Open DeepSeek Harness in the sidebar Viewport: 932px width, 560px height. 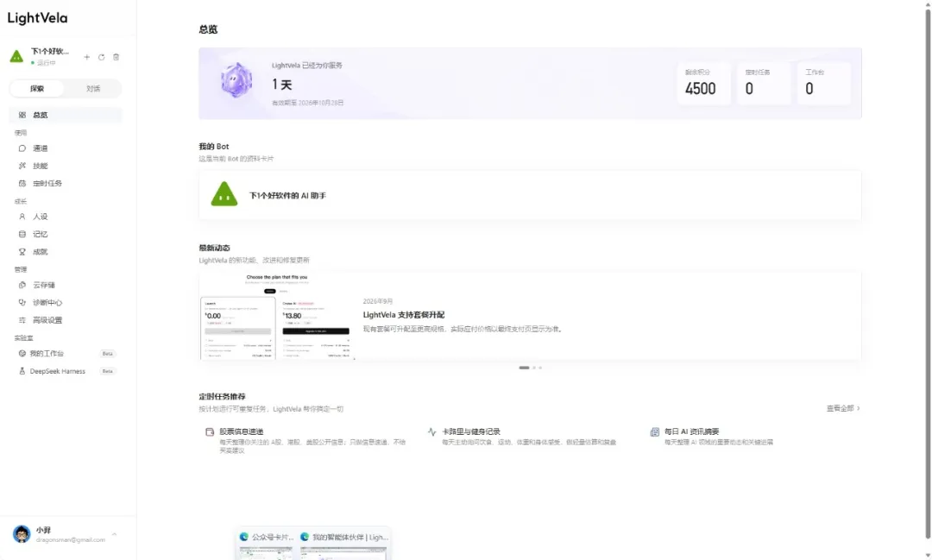click(66, 371)
